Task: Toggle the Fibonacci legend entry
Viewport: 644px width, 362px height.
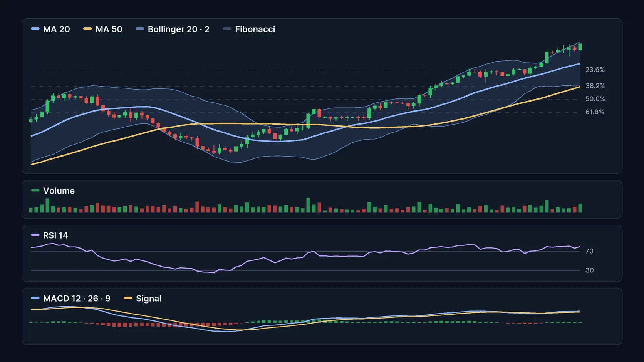Action: pos(249,29)
